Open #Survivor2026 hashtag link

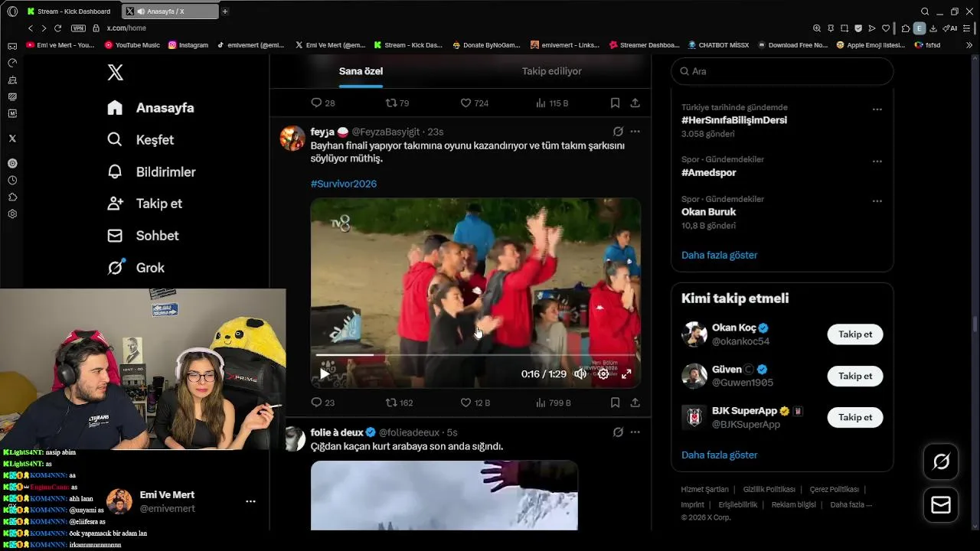[343, 184]
